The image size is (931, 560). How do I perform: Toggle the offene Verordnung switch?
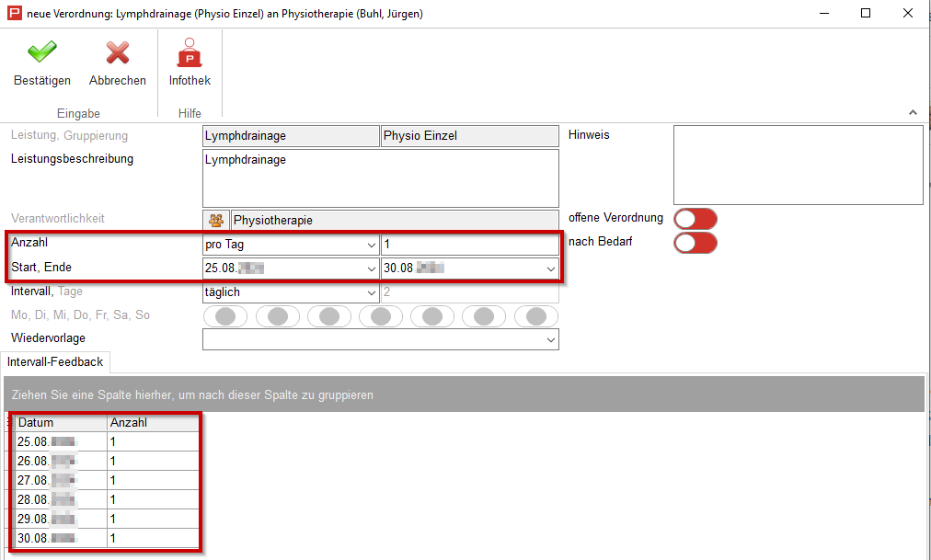coord(695,219)
